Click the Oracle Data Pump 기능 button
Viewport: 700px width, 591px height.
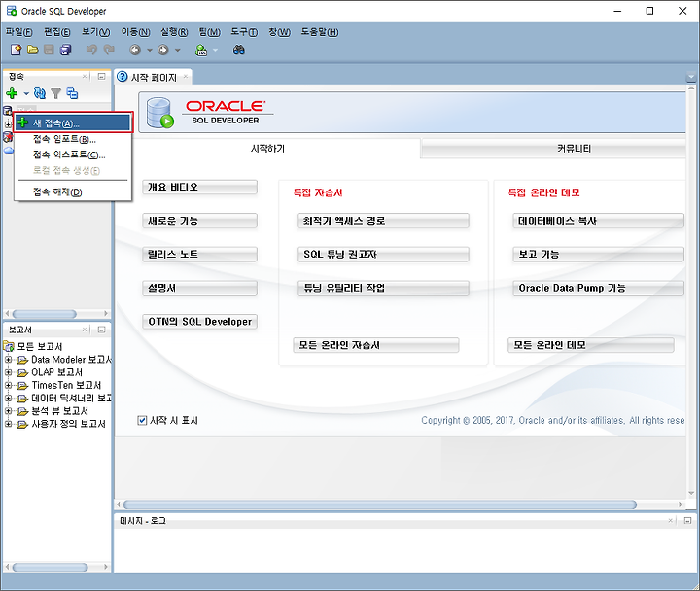(598, 288)
